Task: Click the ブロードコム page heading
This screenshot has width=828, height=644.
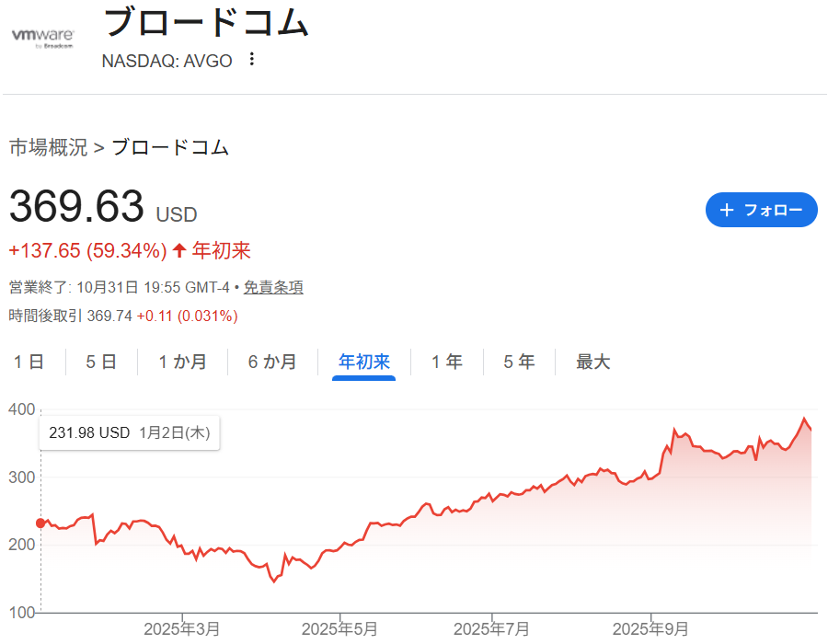Action: point(205,23)
